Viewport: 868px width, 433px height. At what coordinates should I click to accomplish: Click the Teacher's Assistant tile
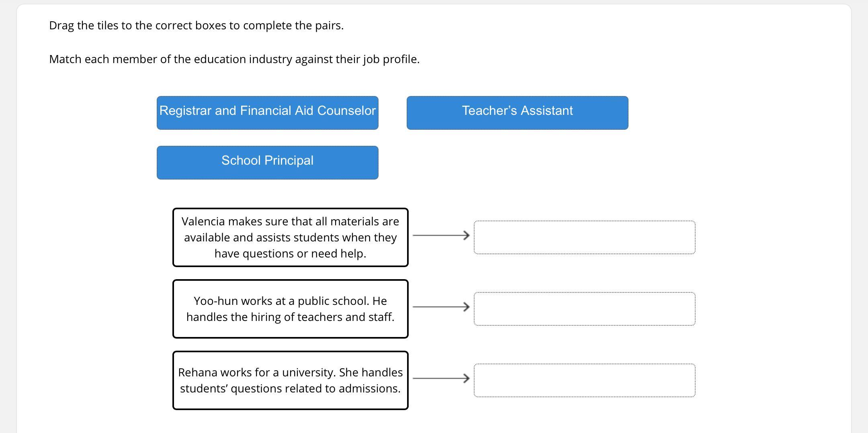(517, 112)
